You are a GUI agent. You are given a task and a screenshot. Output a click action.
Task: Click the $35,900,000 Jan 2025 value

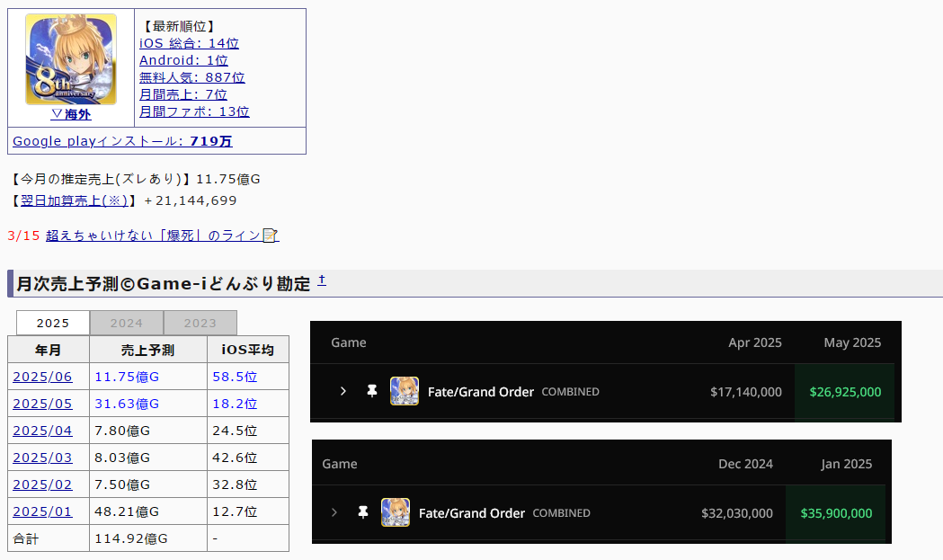coord(836,513)
